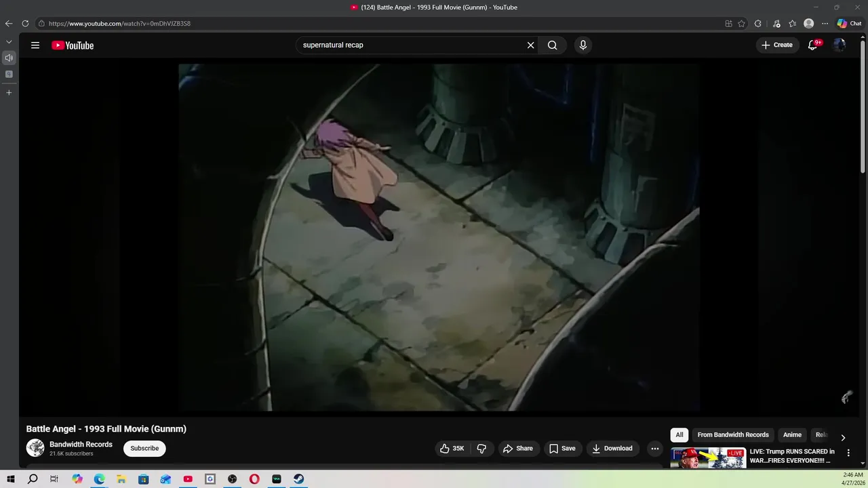This screenshot has width=868, height=488.
Task: Open YouTube notifications bell
Action: click(813, 45)
